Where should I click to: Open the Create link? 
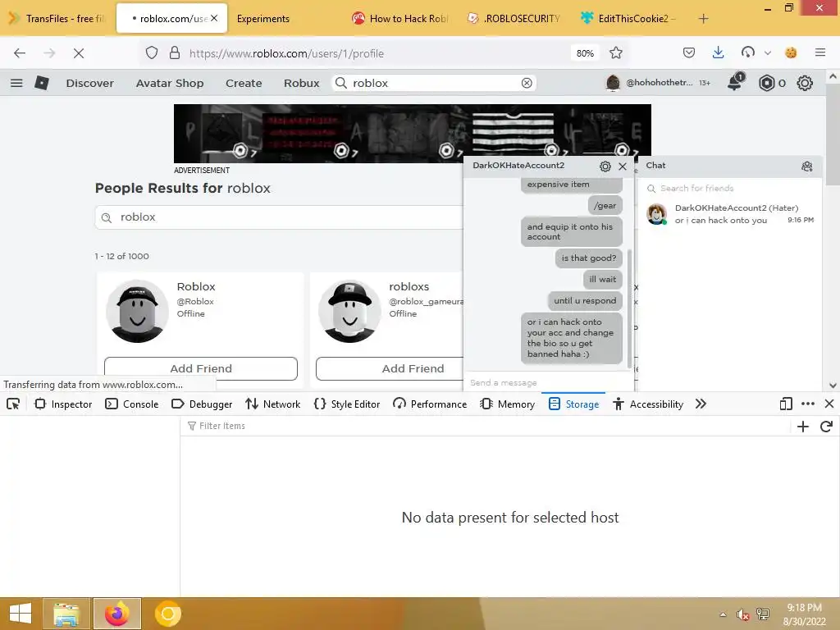tap(244, 83)
